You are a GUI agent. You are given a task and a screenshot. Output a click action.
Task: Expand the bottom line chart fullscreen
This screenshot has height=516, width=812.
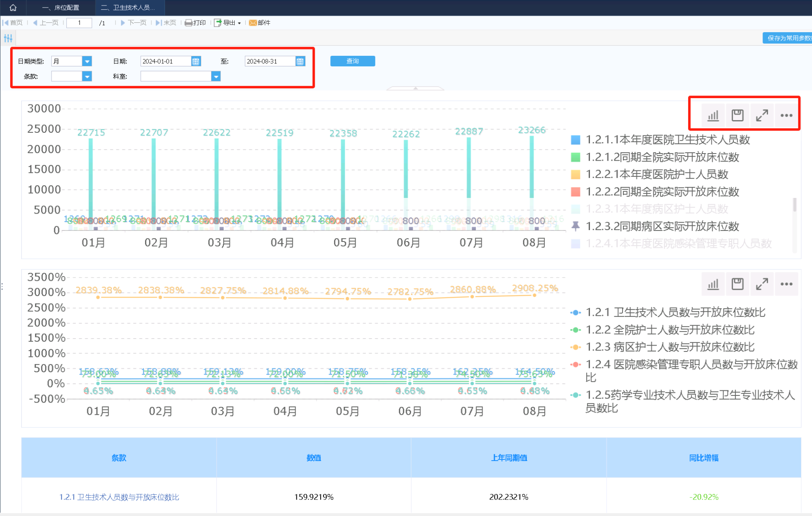click(x=762, y=284)
